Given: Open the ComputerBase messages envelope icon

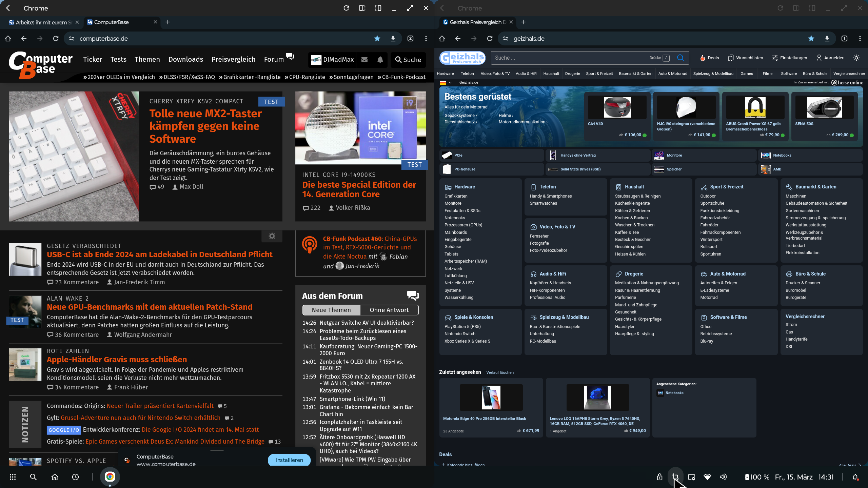Looking at the screenshot, I should (364, 60).
